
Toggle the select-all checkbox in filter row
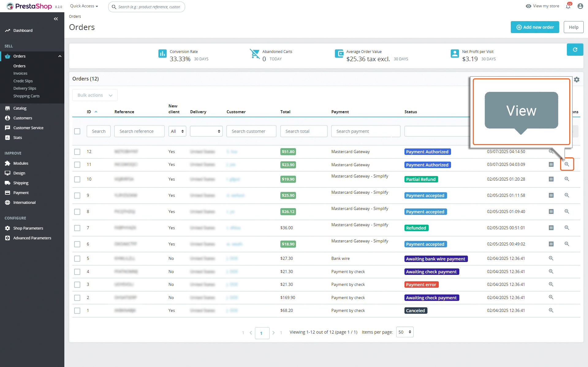(77, 131)
